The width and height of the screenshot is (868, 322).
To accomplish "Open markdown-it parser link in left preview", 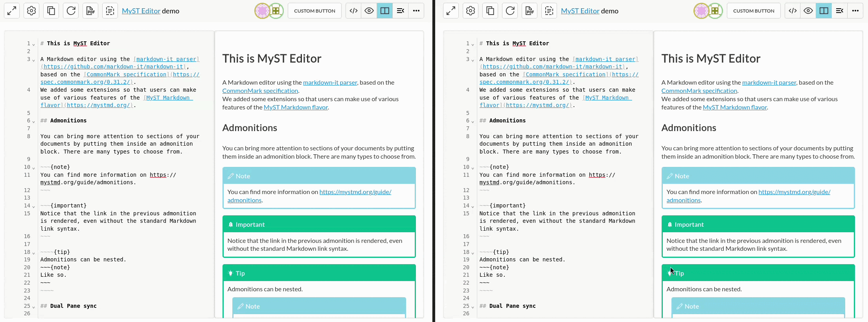I will (x=330, y=83).
